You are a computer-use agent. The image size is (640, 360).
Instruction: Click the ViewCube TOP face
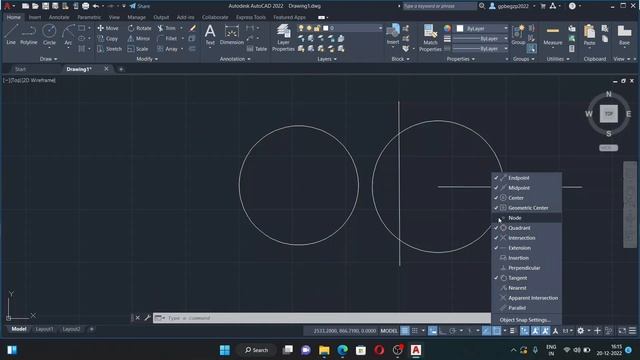609,114
